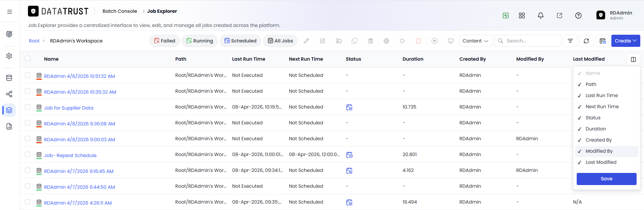Click the move-to-folder toolbar icon

coord(339,41)
